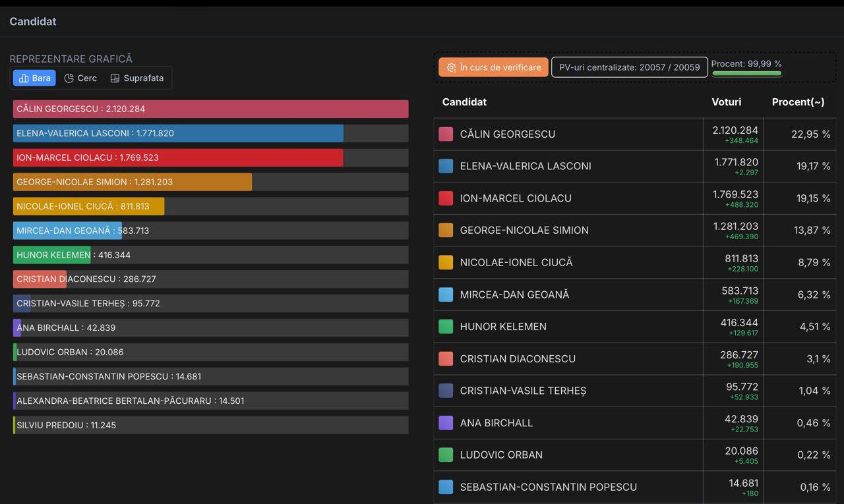Image resolution: width=844 pixels, height=504 pixels.
Task: Click Ion-Marcel Ciolacu's red color swatch
Action: click(x=446, y=198)
